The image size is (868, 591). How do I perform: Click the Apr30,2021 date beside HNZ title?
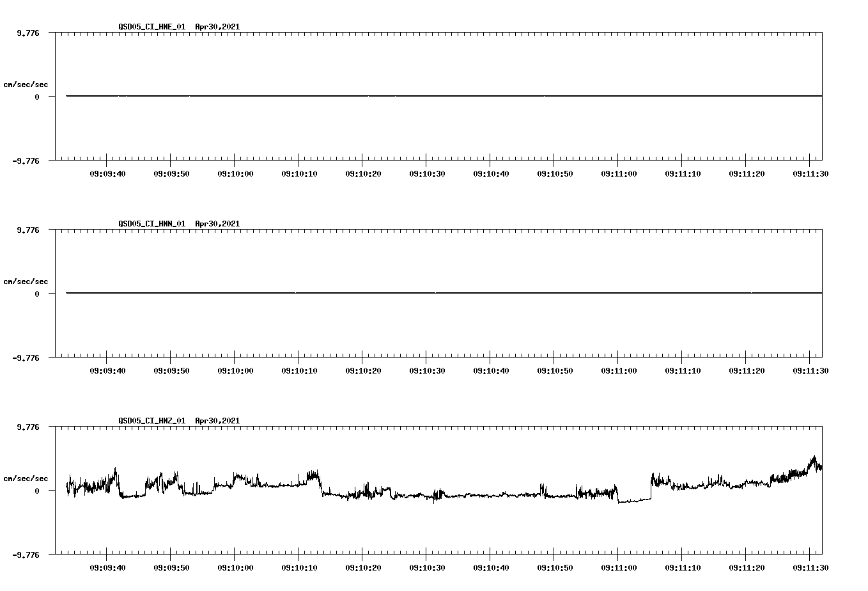217,421
